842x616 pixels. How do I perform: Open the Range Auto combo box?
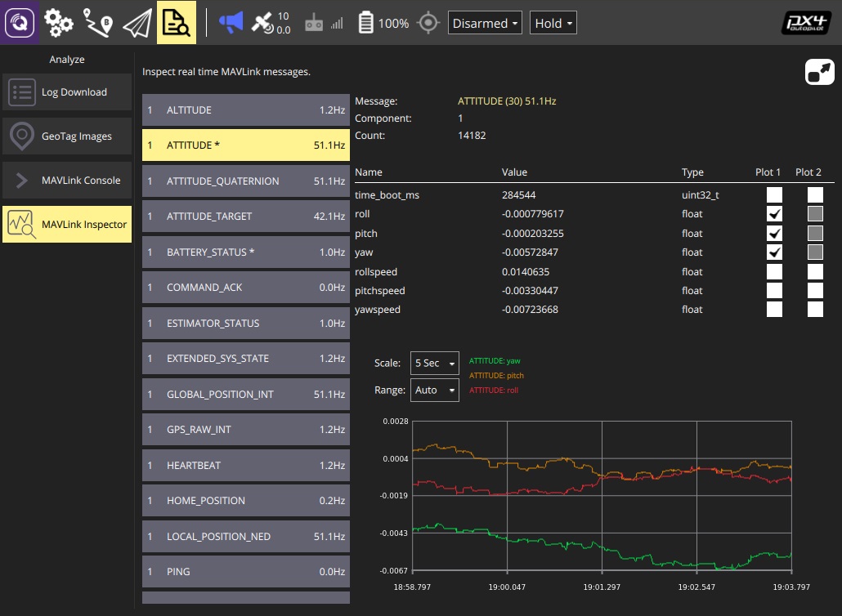point(434,391)
